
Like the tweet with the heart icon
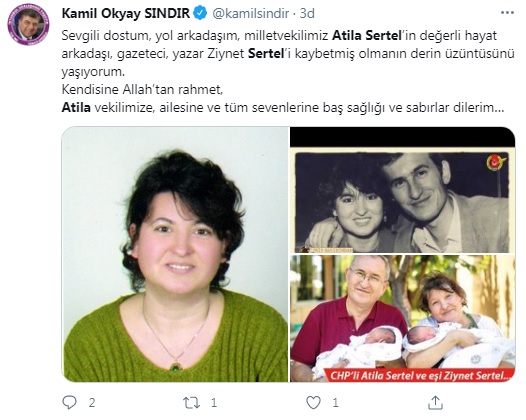[x=313, y=403]
